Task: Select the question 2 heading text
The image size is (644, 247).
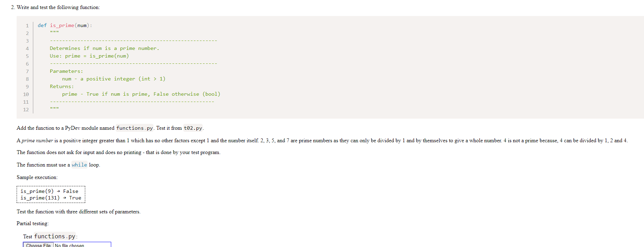Action: 55,7
